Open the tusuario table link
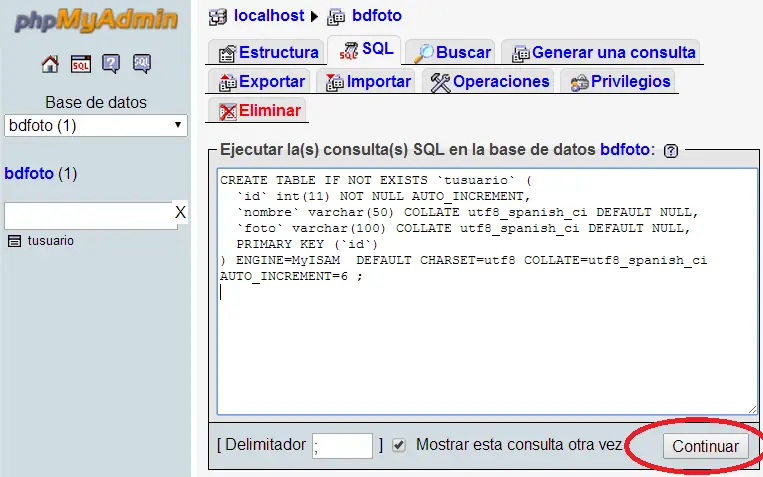 tap(51, 241)
